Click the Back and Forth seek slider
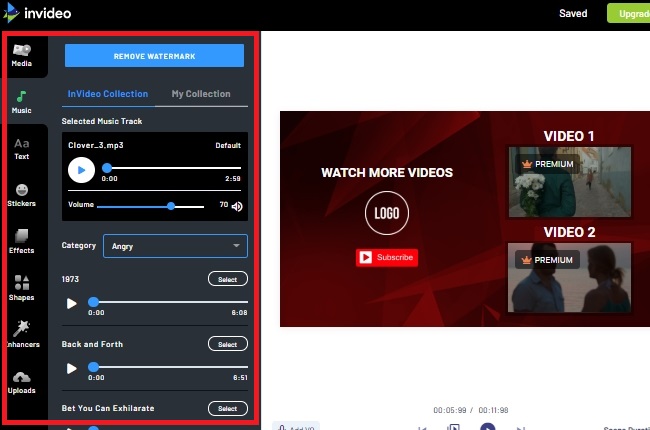Image resolution: width=650 pixels, height=430 pixels. pyautogui.click(x=168, y=367)
